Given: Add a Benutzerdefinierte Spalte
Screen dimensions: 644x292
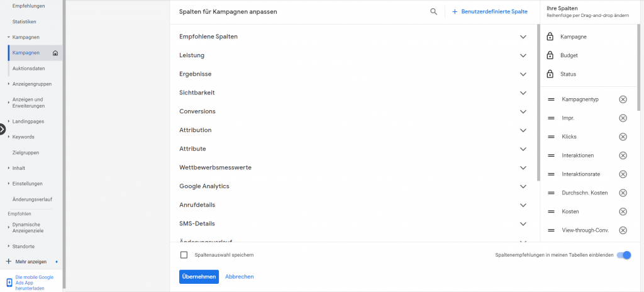Looking at the screenshot, I should [x=489, y=11].
